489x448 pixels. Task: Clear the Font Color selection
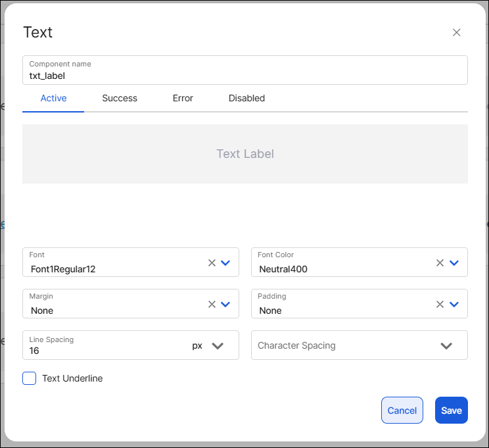pyautogui.click(x=440, y=262)
